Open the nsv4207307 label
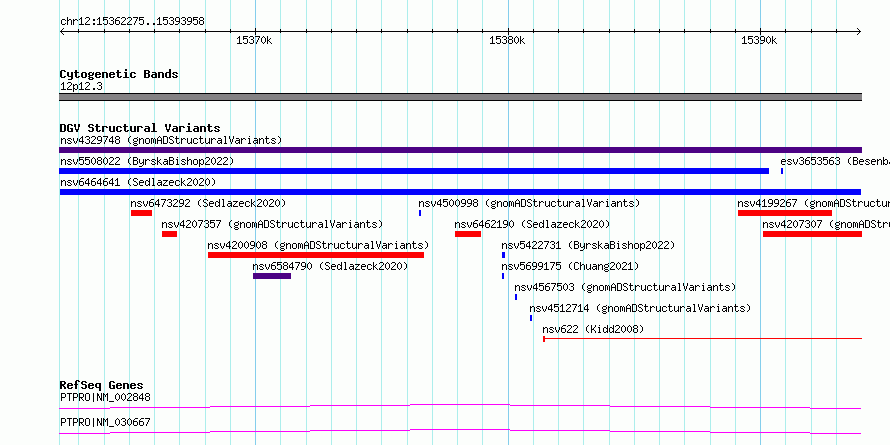Viewport: 890px width, 445px height. coord(826,224)
